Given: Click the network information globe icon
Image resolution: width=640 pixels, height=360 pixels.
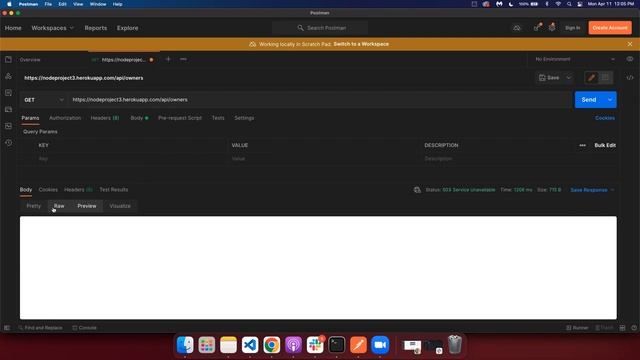Looking at the screenshot, I should click(x=417, y=190).
